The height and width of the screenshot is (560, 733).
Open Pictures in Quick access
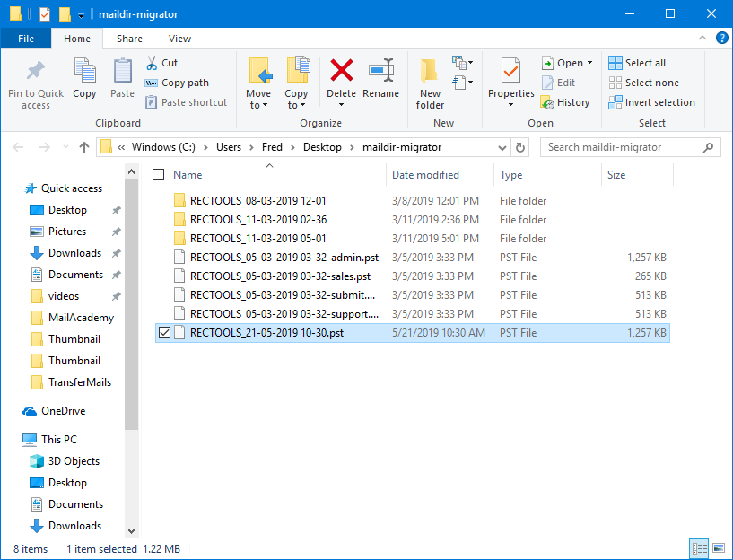(x=67, y=232)
